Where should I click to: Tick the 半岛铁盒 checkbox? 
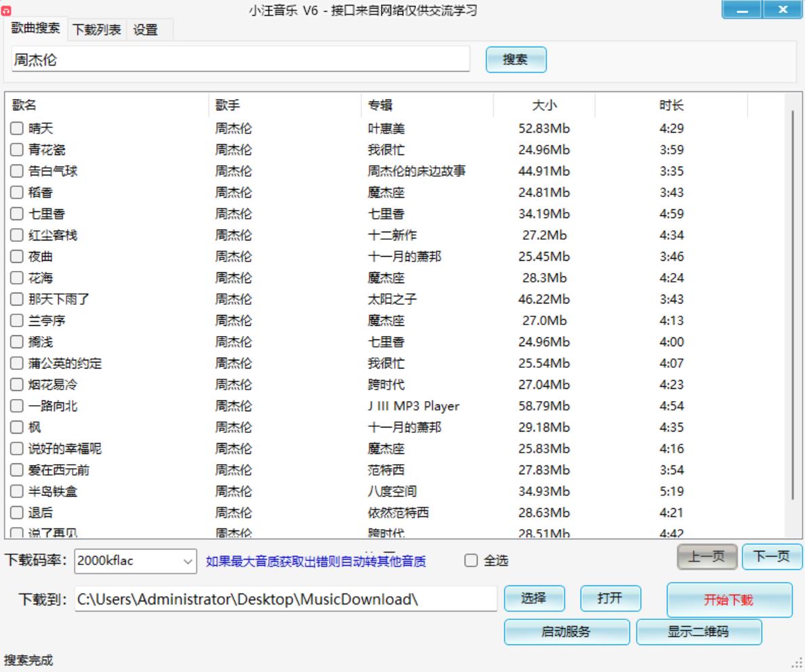point(17,491)
